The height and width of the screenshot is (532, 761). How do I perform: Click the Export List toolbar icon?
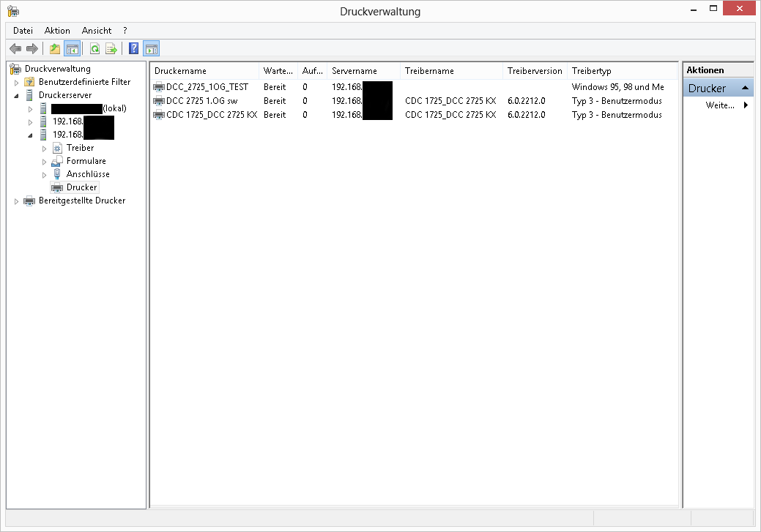(x=111, y=49)
